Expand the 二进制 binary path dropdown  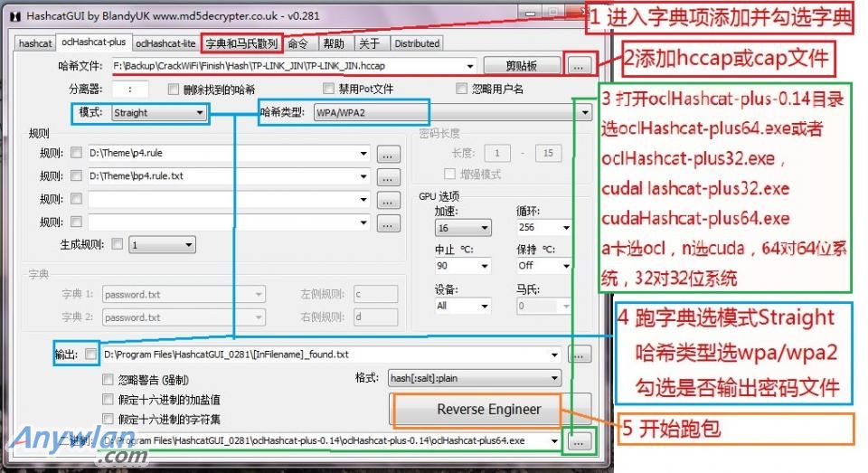tap(554, 441)
